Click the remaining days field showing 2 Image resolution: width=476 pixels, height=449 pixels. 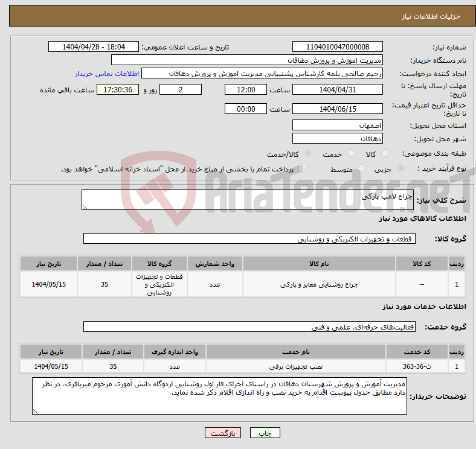[x=181, y=89]
